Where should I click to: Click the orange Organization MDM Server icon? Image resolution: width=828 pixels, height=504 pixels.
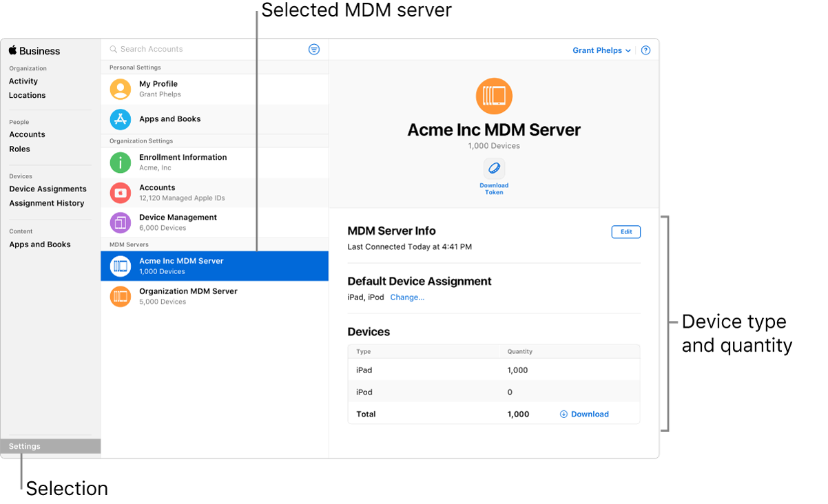pyautogui.click(x=121, y=296)
